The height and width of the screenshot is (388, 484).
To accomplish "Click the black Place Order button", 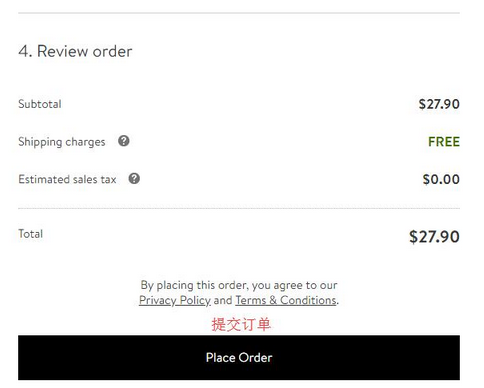I will click(239, 358).
